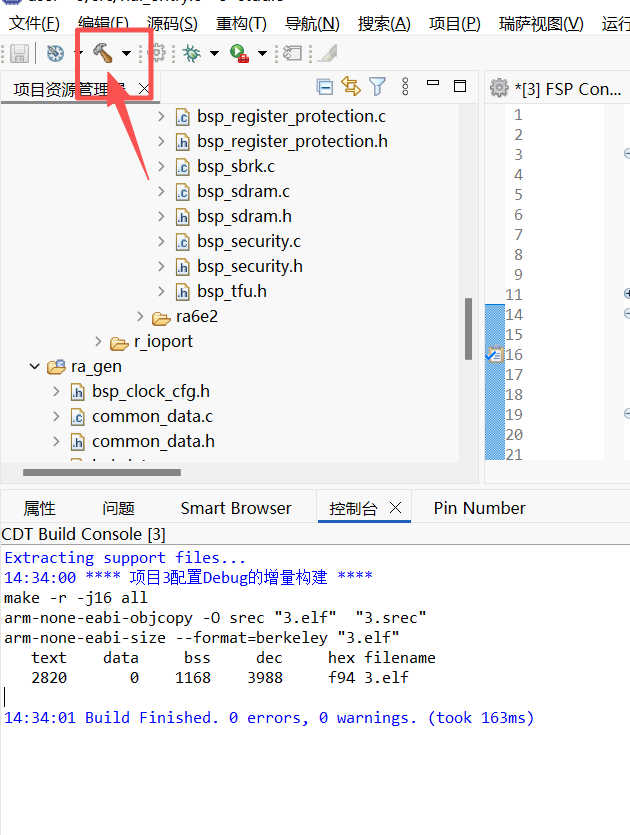Open the 项目(P) menu
This screenshot has width=630, height=835.
tap(455, 23)
